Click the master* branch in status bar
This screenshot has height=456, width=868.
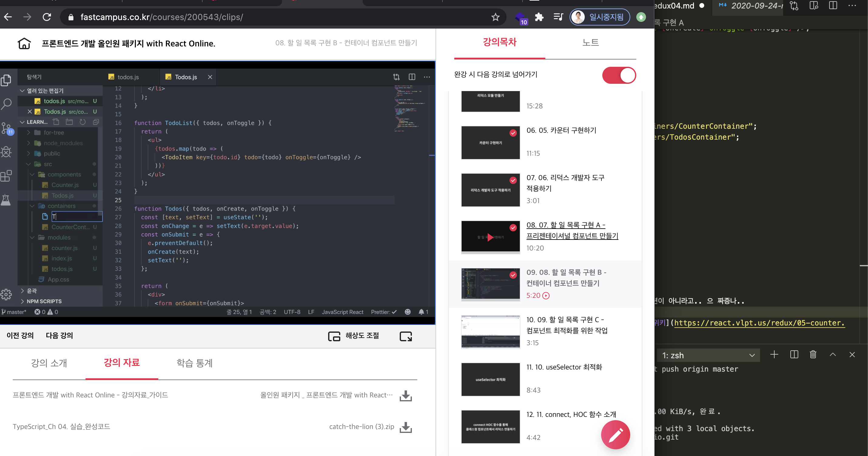click(x=14, y=312)
